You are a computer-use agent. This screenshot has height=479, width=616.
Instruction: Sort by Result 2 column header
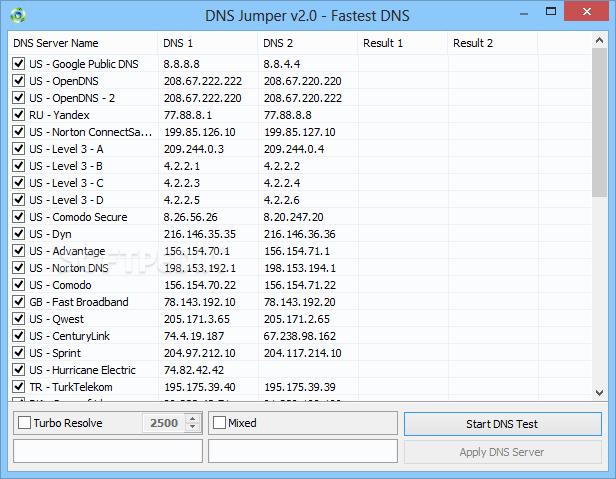tap(493, 43)
